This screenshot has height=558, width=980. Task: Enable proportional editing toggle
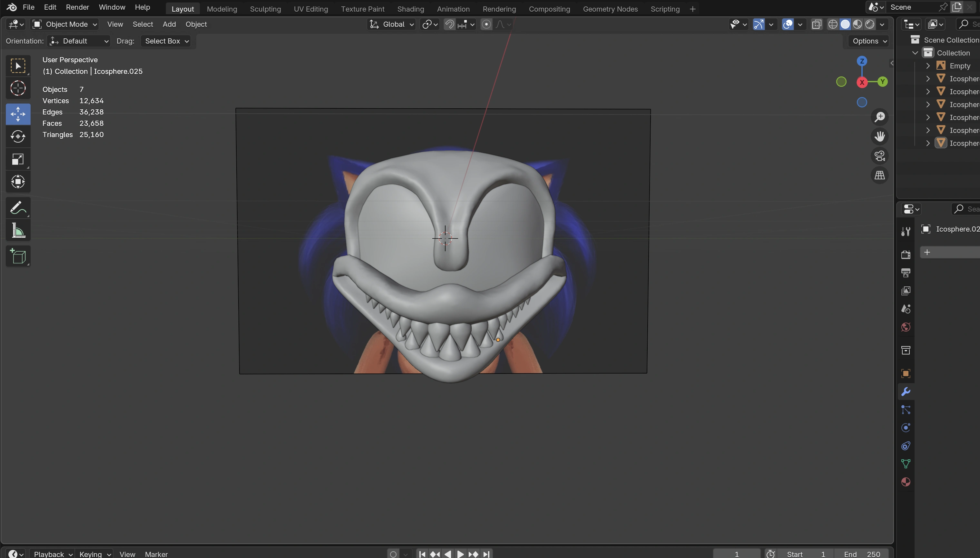tap(486, 25)
